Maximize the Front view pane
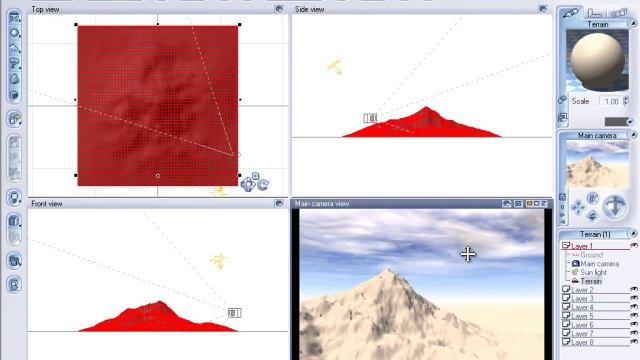The image size is (640, 360). pyautogui.click(x=279, y=203)
